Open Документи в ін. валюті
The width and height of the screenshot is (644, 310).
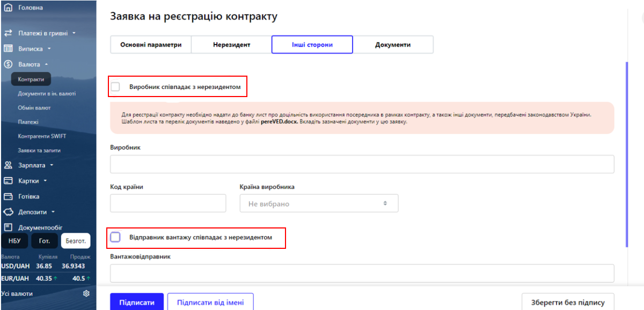point(47,94)
